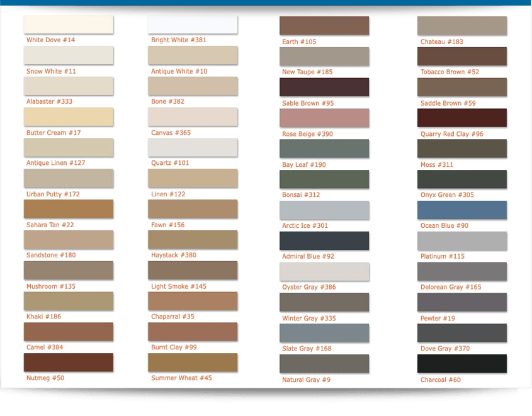The width and height of the screenshot is (532, 416).
Task: Click the "Haystack #380" text label
Action: (x=174, y=255)
